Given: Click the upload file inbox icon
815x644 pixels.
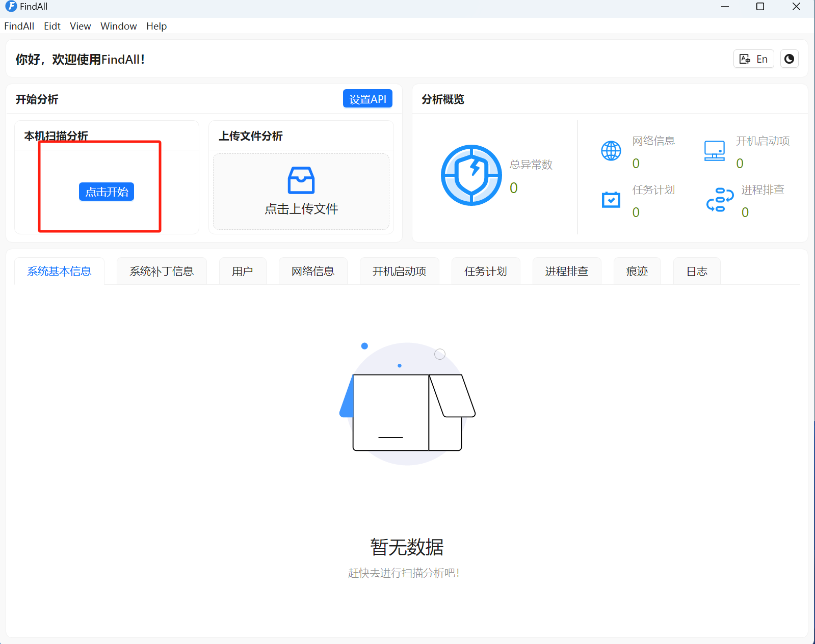Looking at the screenshot, I should [x=301, y=180].
